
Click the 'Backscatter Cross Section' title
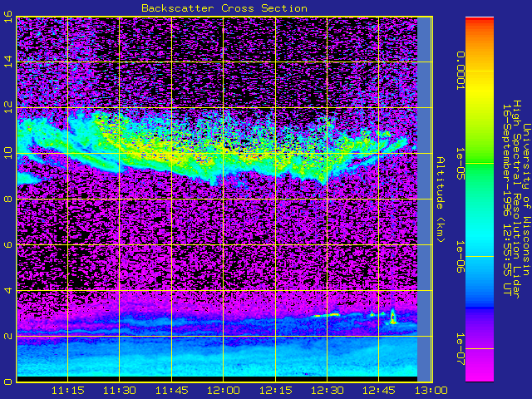[x=224, y=8]
